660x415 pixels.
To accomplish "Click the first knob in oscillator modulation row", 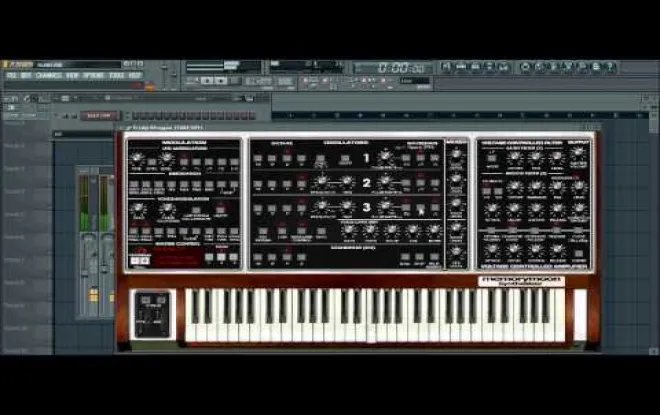I will [349, 230].
